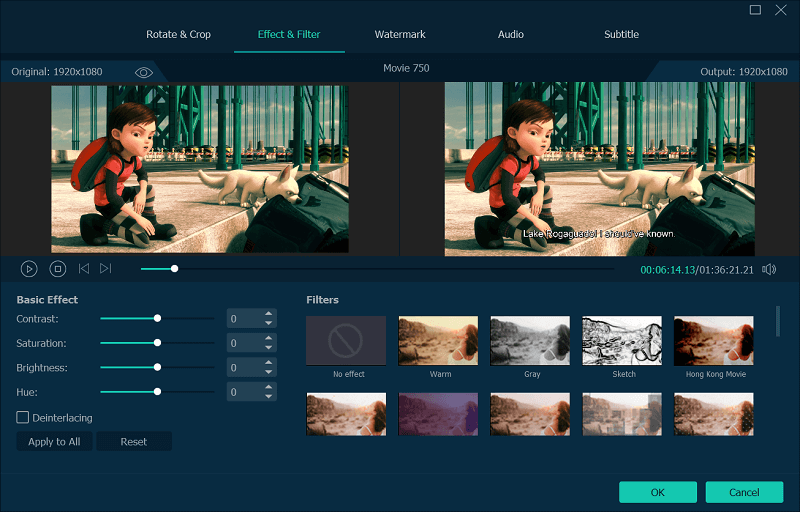Go to the Audio tab
The height and width of the screenshot is (512, 800).
511,34
